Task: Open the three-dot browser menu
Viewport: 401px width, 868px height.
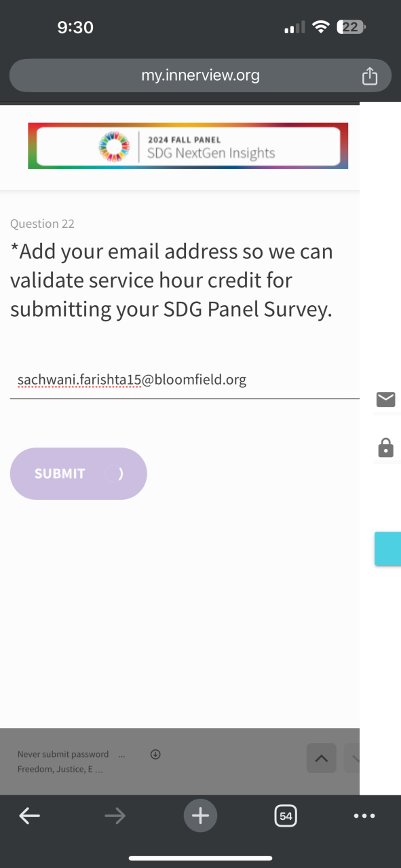Action: tap(364, 816)
